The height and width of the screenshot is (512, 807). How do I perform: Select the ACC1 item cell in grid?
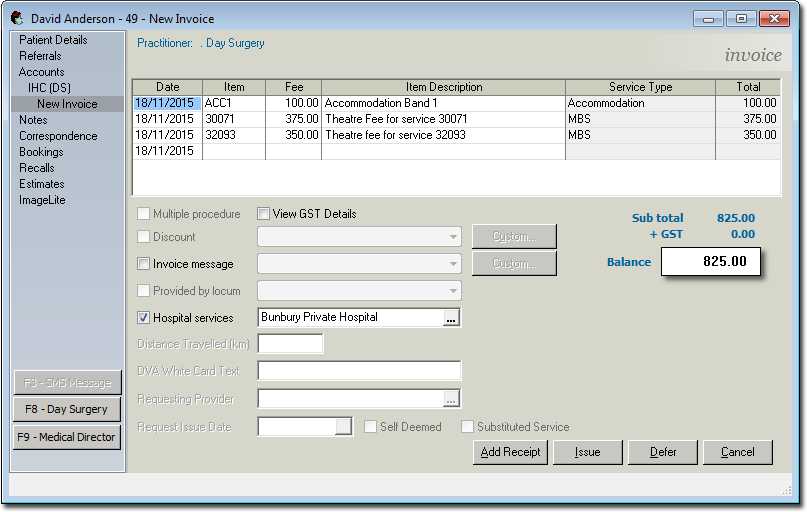coord(233,103)
